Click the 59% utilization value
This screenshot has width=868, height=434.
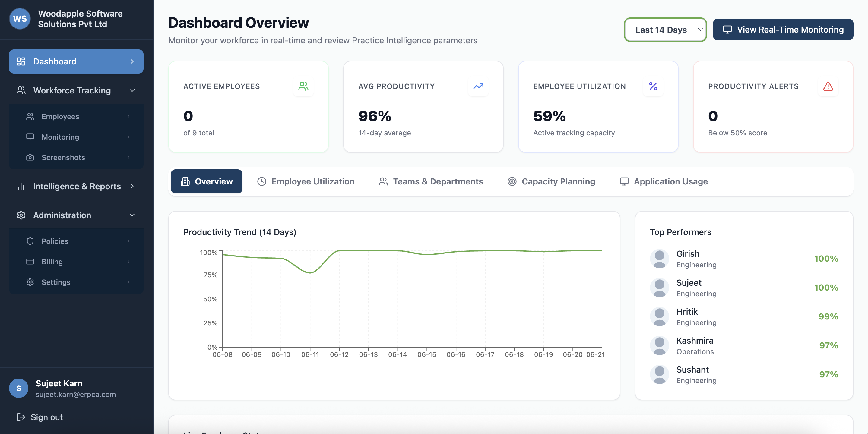click(x=549, y=116)
